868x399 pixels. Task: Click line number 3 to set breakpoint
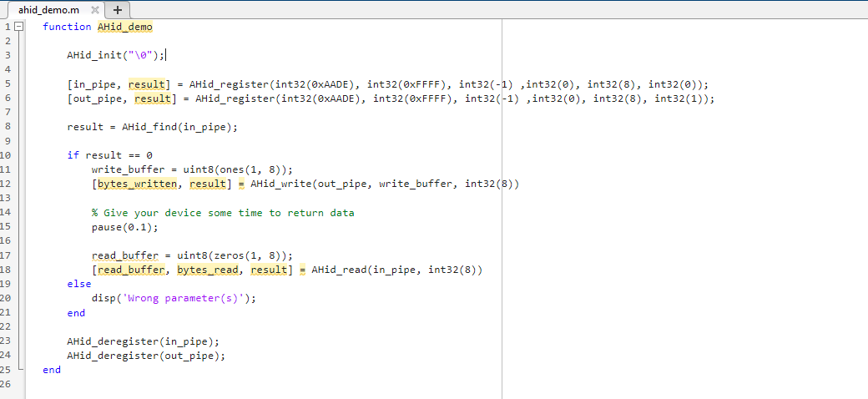[6, 56]
